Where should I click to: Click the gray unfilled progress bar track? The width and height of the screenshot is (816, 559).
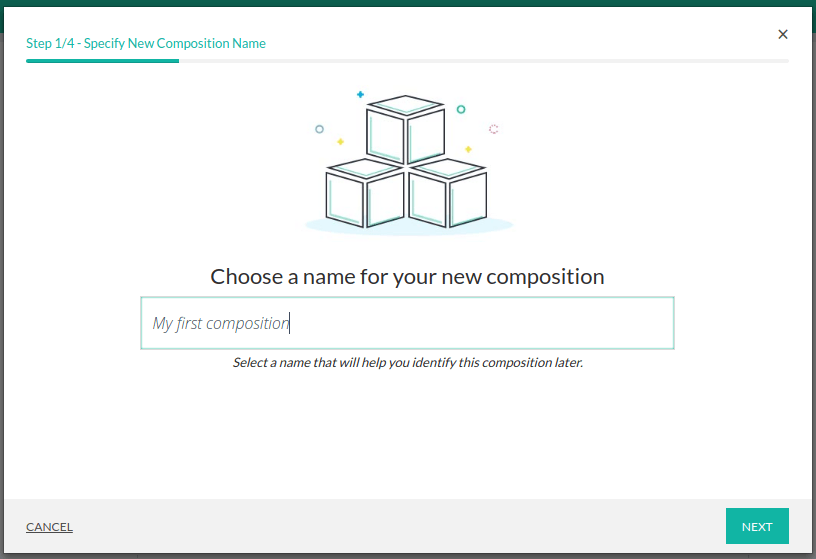tap(483, 61)
